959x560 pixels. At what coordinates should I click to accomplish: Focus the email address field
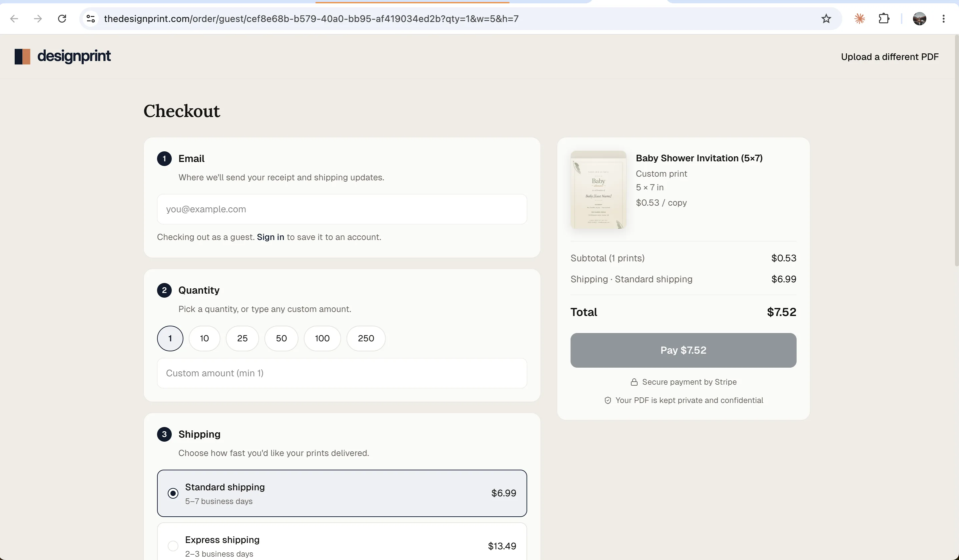pyautogui.click(x=342, y=209)
